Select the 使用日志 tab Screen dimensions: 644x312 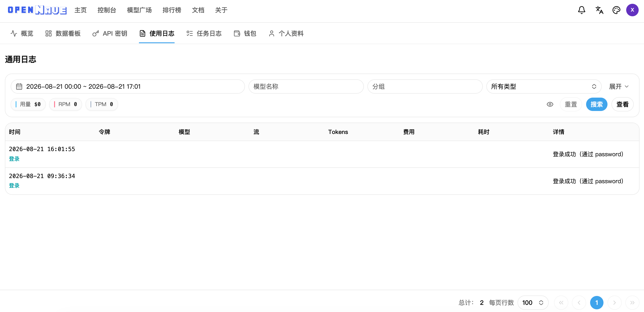pos(157,33)
